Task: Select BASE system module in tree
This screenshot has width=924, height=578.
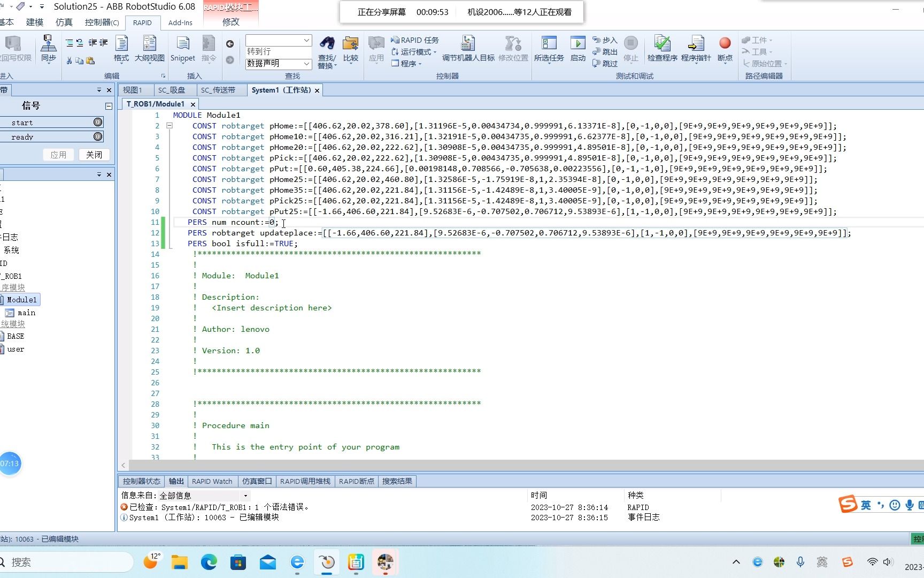Action: [15, 336]
